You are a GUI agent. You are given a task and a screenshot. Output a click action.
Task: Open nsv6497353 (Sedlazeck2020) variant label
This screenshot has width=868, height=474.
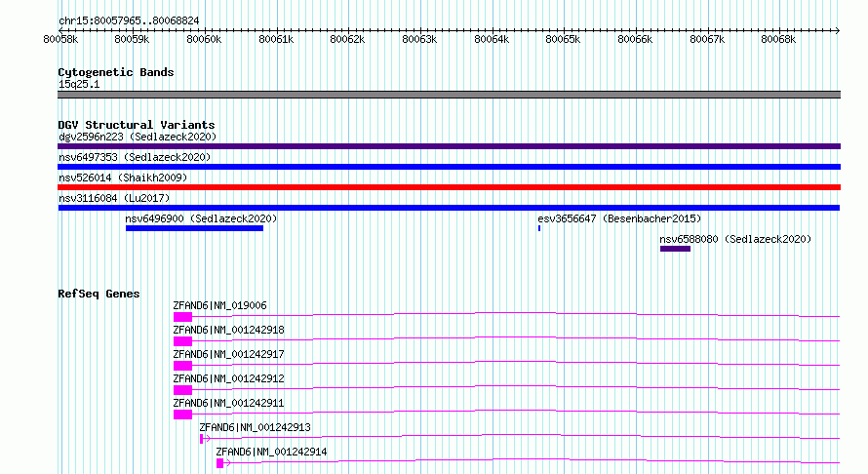135,157
